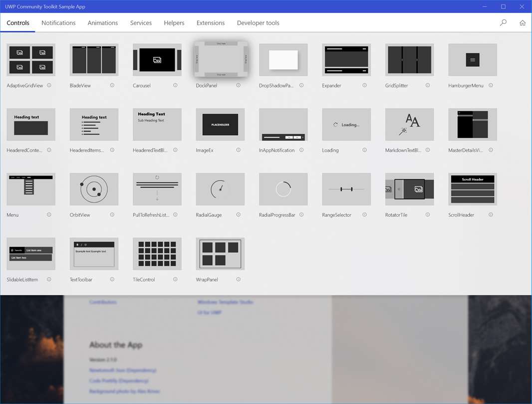
Task: Go to home via the house icon
Action: (523, 23)
